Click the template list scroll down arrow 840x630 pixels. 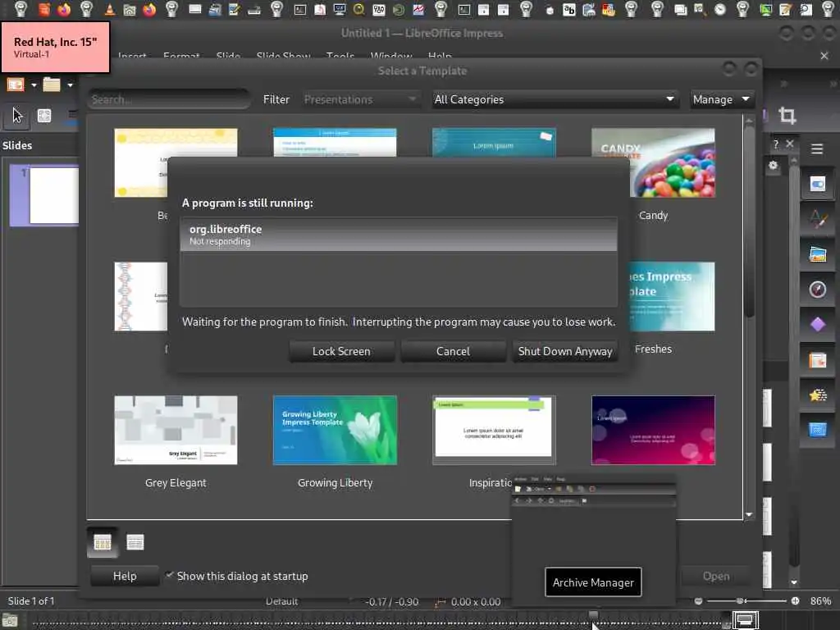748,514
